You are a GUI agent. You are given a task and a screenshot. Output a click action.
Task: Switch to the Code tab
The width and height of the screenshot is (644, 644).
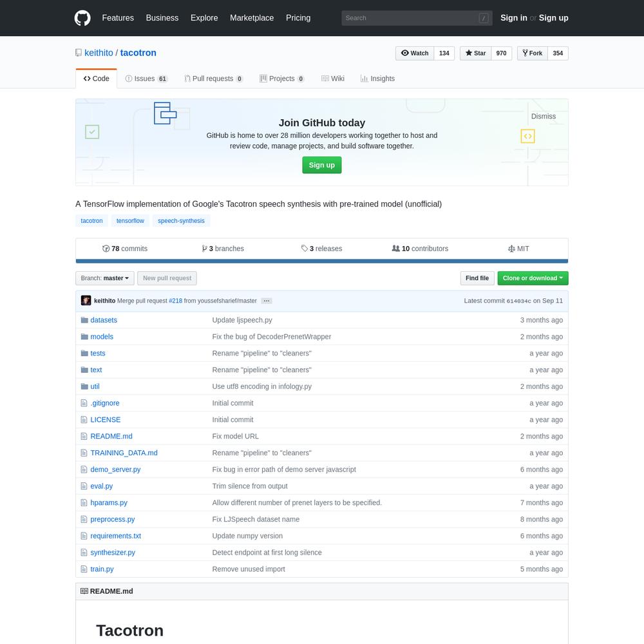96,79
